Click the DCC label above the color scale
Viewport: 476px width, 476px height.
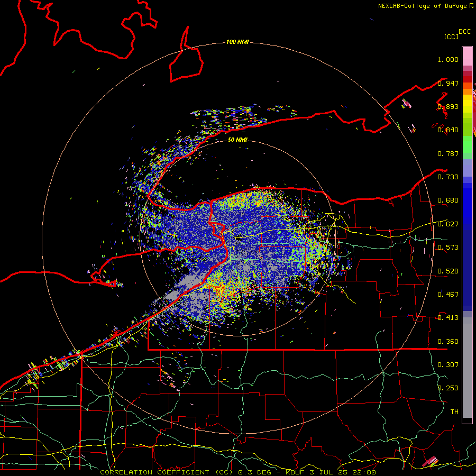(x=464, y=32)
